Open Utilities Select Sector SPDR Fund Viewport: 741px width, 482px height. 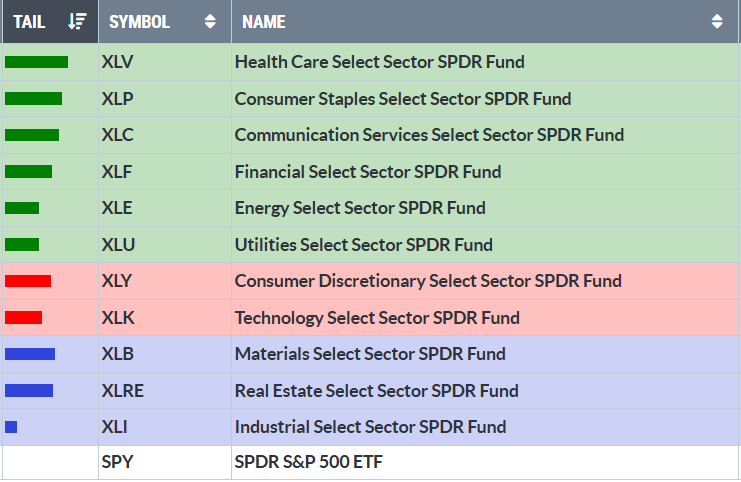coord(363,245)
